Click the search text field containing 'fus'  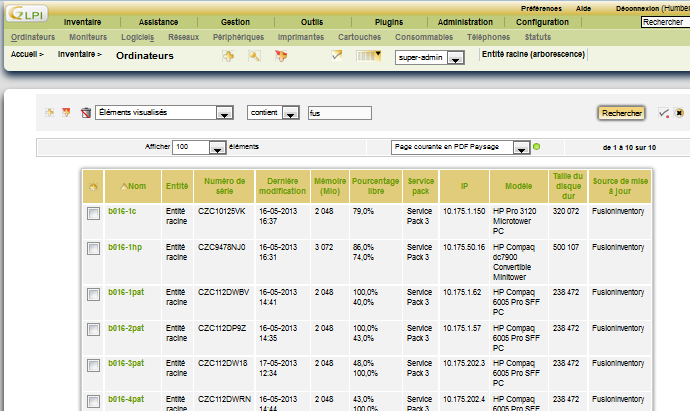point(339,113)
